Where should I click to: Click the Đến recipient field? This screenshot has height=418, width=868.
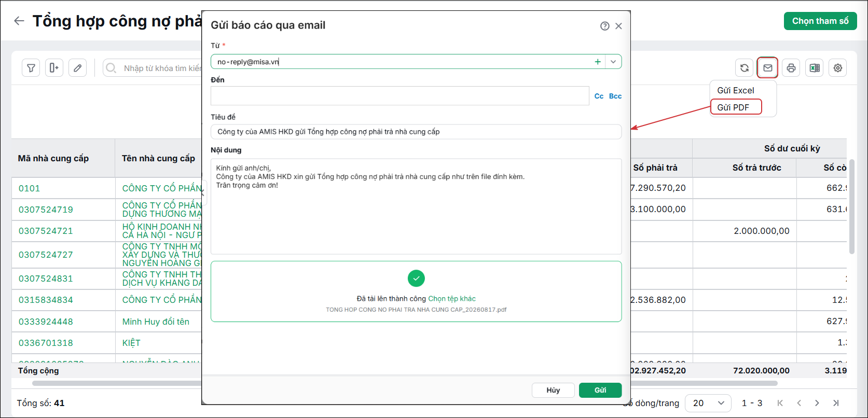399,96
